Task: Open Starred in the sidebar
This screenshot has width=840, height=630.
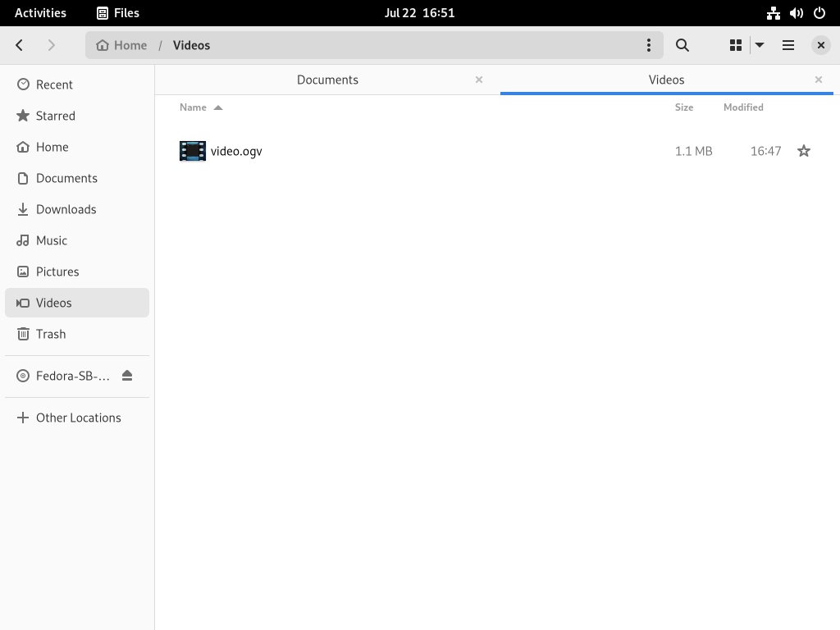Action: [x=77, y=116]
